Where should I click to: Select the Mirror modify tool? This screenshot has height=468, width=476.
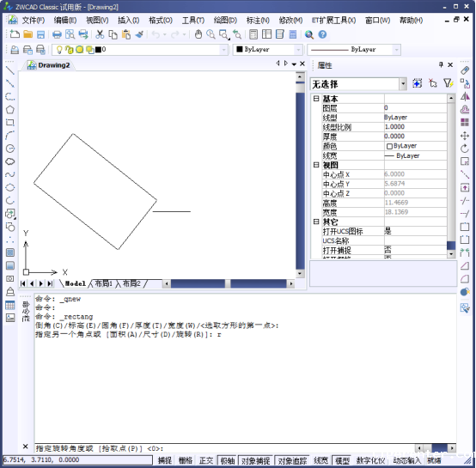465,96
